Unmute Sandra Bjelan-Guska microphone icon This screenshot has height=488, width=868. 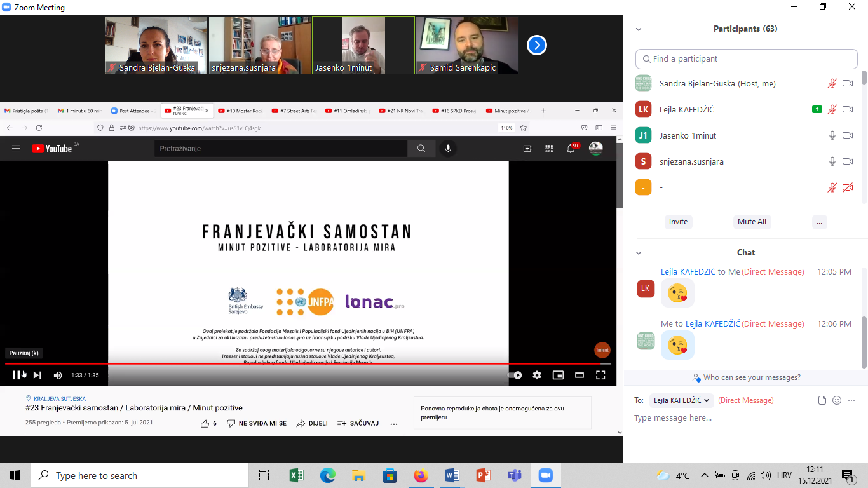pyautogui.click(x=832, y=83)
